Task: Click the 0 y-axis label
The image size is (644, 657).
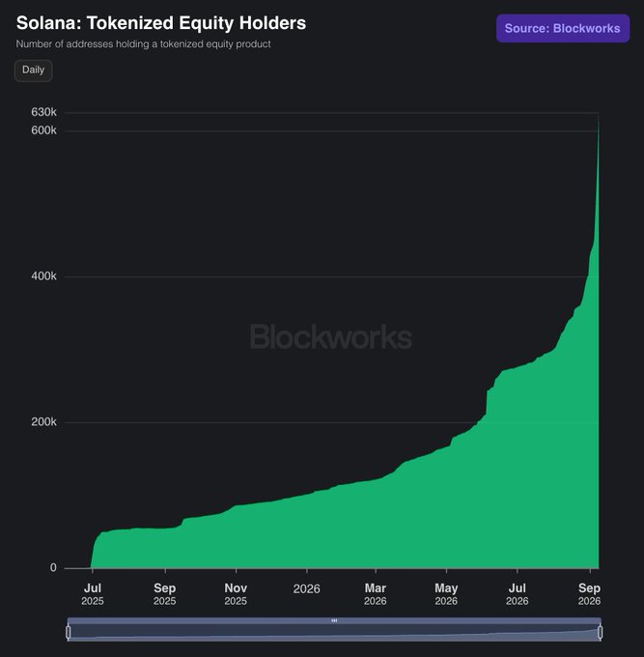Action: click(53, 568)
